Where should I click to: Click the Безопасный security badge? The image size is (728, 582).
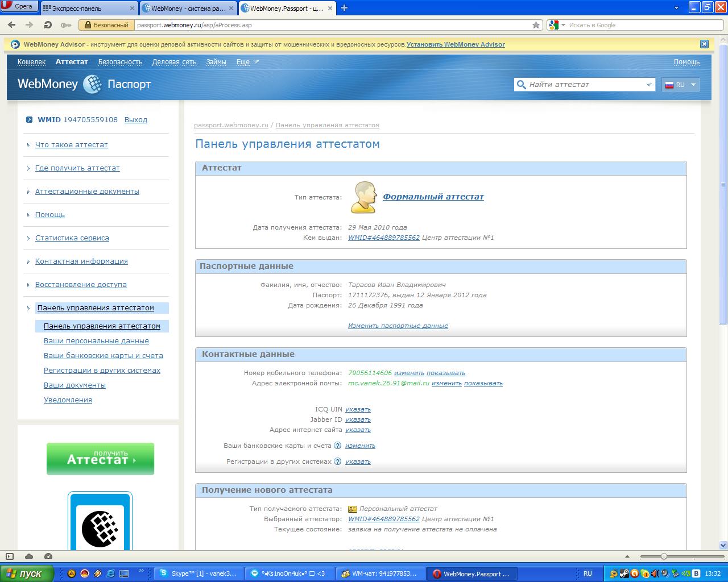click(x=106, y=25)
